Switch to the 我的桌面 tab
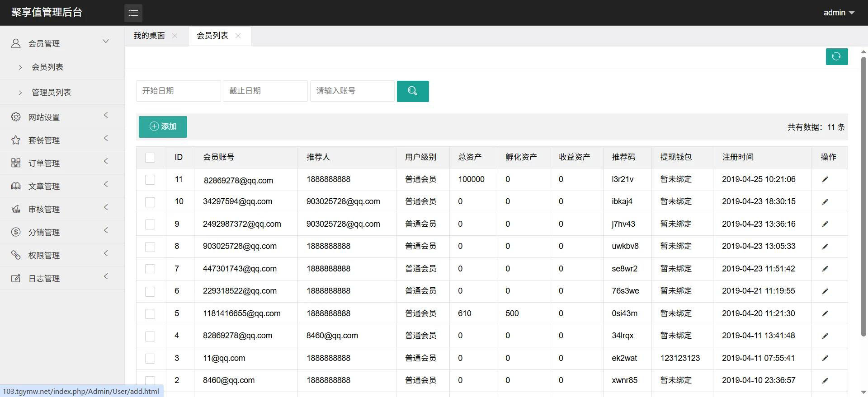The image size is (868, 397). (149, 36)
